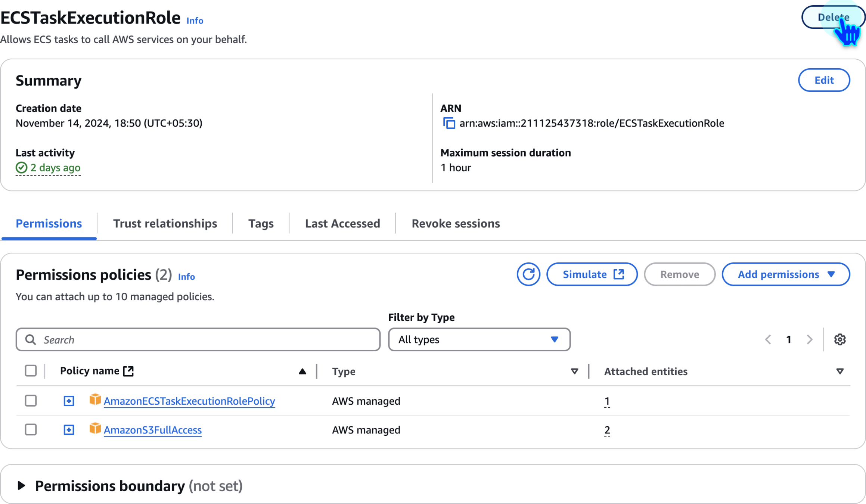
Task: Go to the previous page using the left chevron
Action: 768,339
